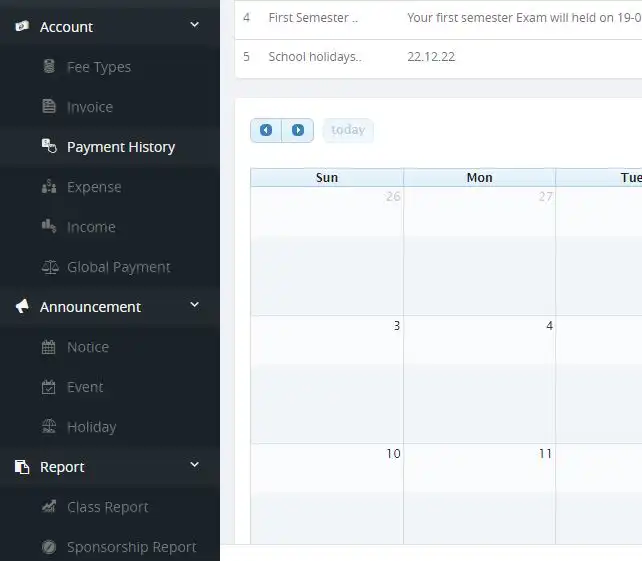Collapse the Account section chevron
Image resolution: width=642 pixels, height=561 pixels.
tap(194, 26)
